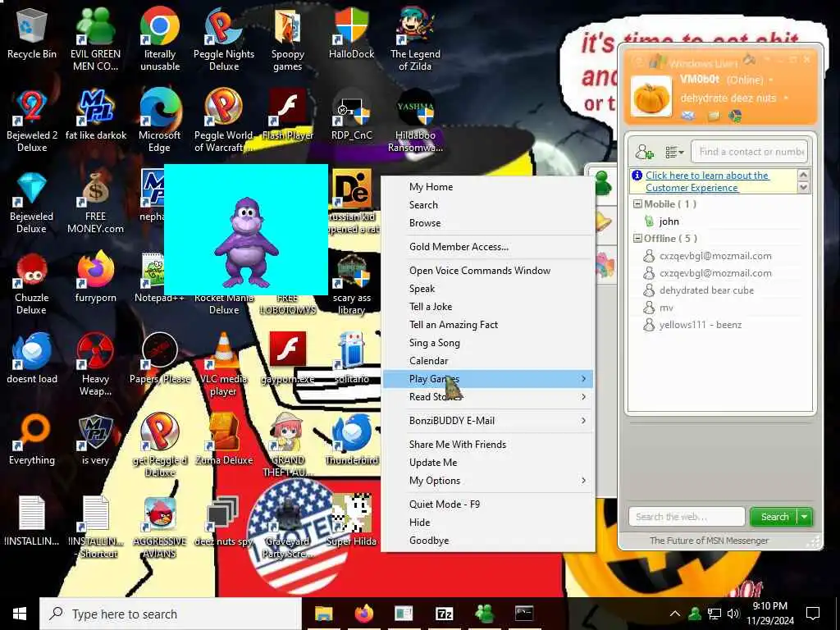Open the Everything search shortcut

[32, 440]
